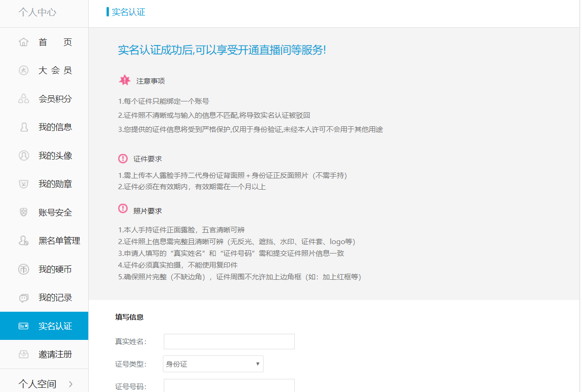
Task: Click the 个人中心 sidebar header
Action: (38, 12)
